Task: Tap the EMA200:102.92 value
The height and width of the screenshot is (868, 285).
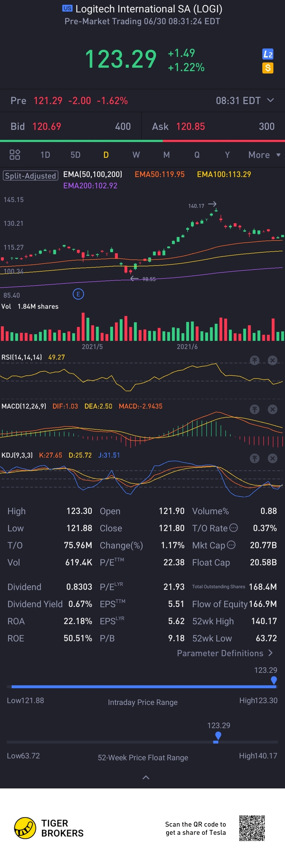Action: click(x=90, y=186)
